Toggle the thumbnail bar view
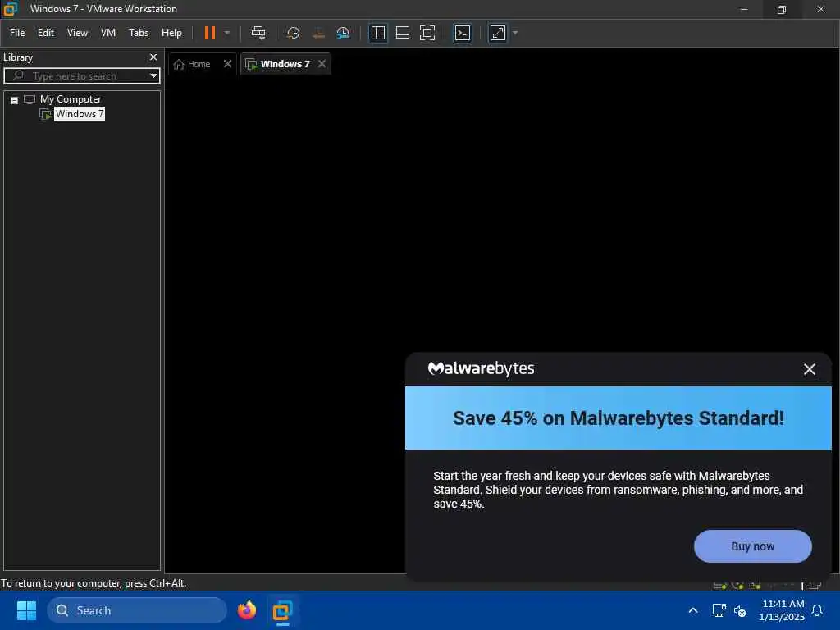This screenshot has width=840, height=630. pyautogui.click(x=402, y=33)
